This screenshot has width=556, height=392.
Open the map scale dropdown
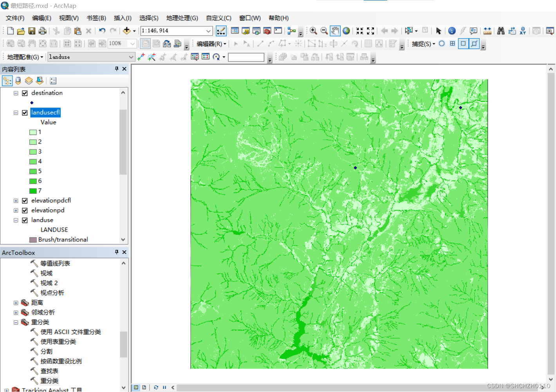pyautogui.click(x=208, y=31)
